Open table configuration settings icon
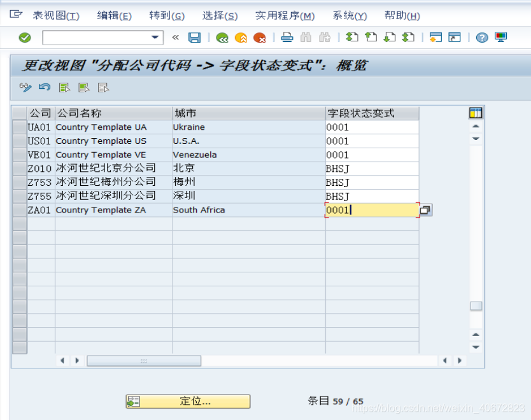Image resolution: width=531 pixels, height=420 pixels. 476,113
